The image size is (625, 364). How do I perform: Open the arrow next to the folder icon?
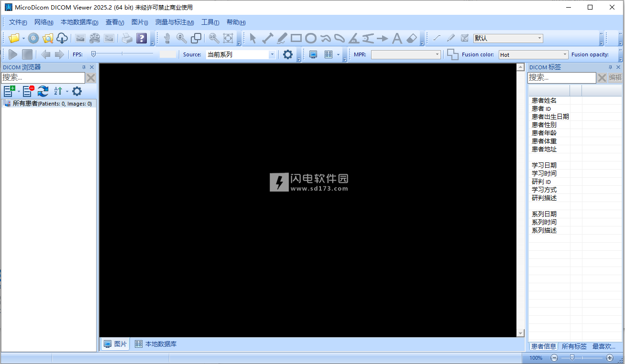[23, 38]
